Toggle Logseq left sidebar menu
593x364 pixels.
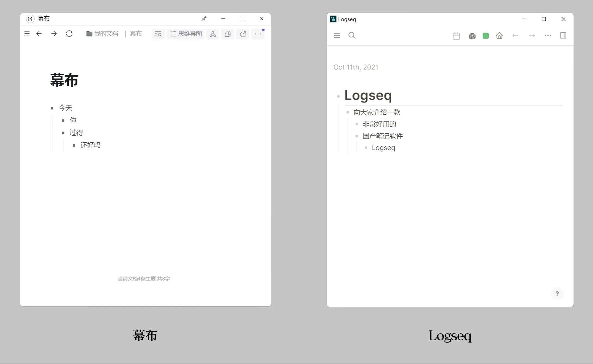click(337, 35)
